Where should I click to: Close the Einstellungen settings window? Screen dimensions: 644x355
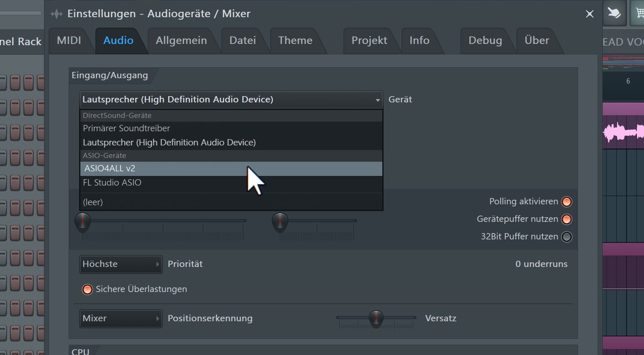coord(590,14)
